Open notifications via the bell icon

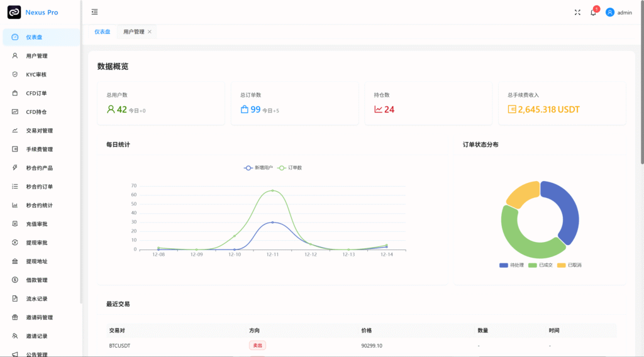tap(593, 13)
